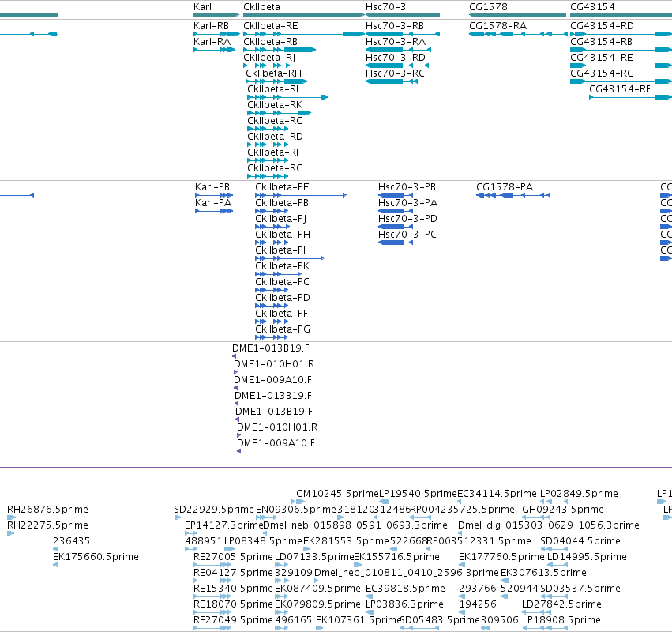Click the CkIIbeta-PE protein feature

(282, 187)
